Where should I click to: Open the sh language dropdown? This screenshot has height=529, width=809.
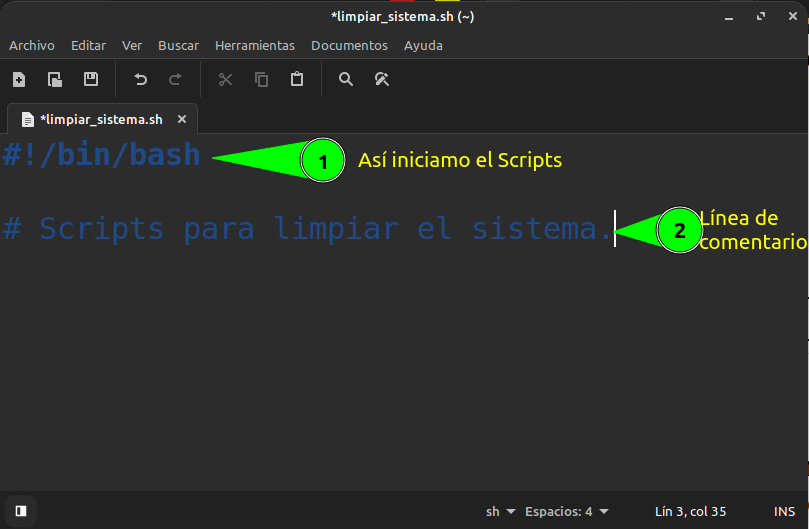coord(500,511)
